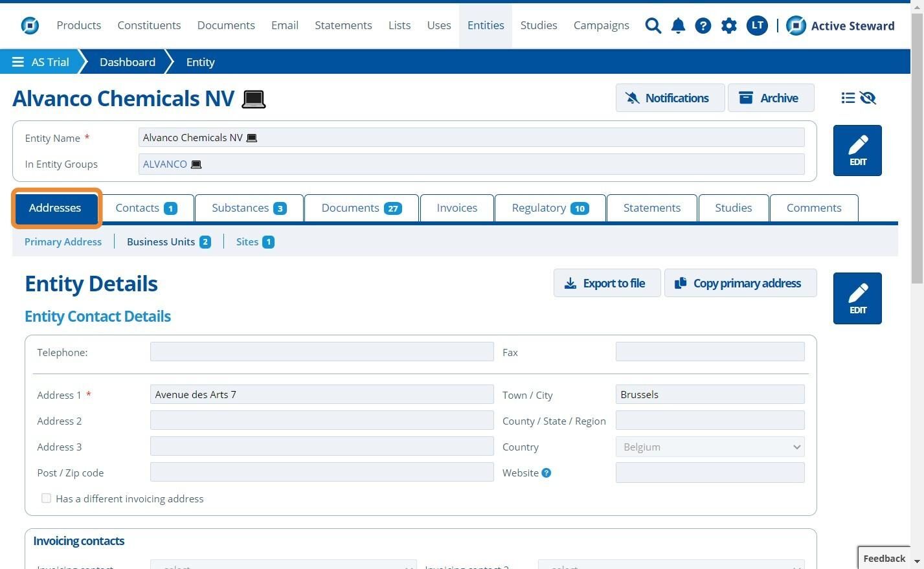Image resolution: width=924 pixels, height=569 pixels.
Task: Open the Email menu
Action: [x=285, y=25]
